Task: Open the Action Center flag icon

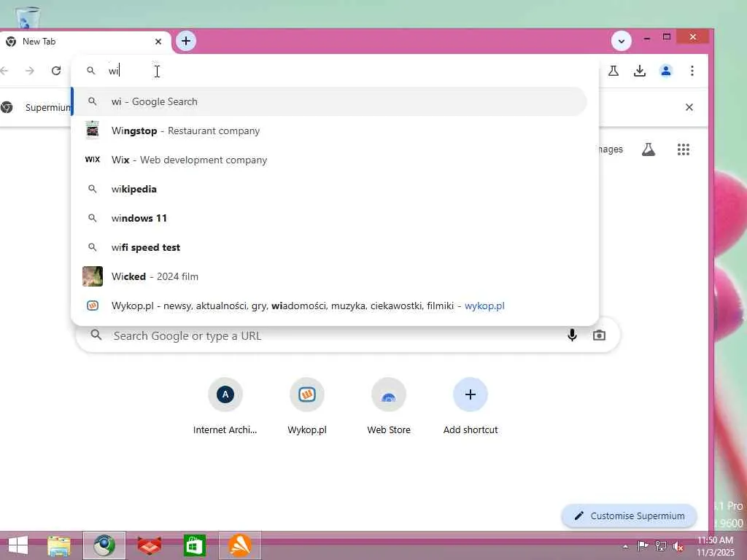Action: (x=643, y=545)
